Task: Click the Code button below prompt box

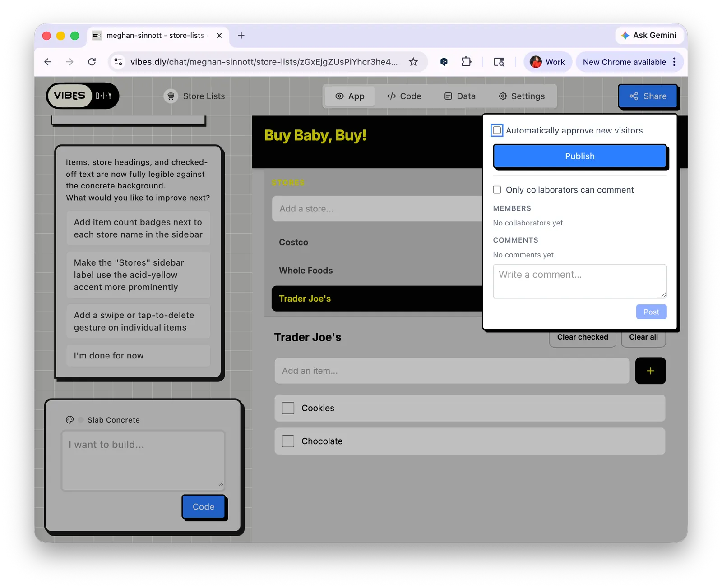Action: pyautogui.click(x=204, y=506)
